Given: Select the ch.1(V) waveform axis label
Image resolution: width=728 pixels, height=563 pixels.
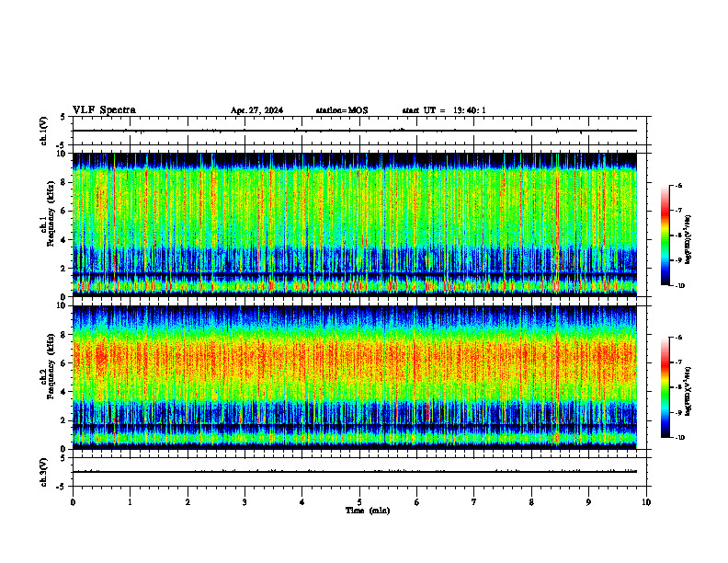Looking at the screenshot, I should click(44, 131).
